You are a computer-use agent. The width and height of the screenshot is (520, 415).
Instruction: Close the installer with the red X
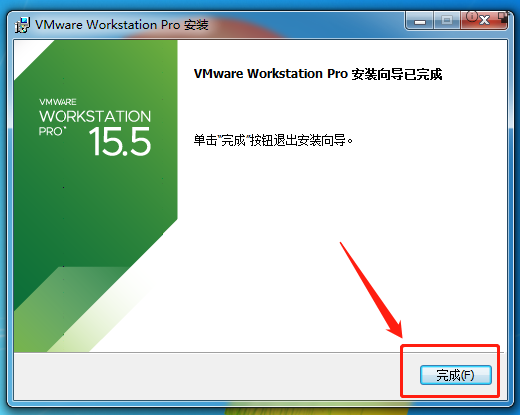484,21
